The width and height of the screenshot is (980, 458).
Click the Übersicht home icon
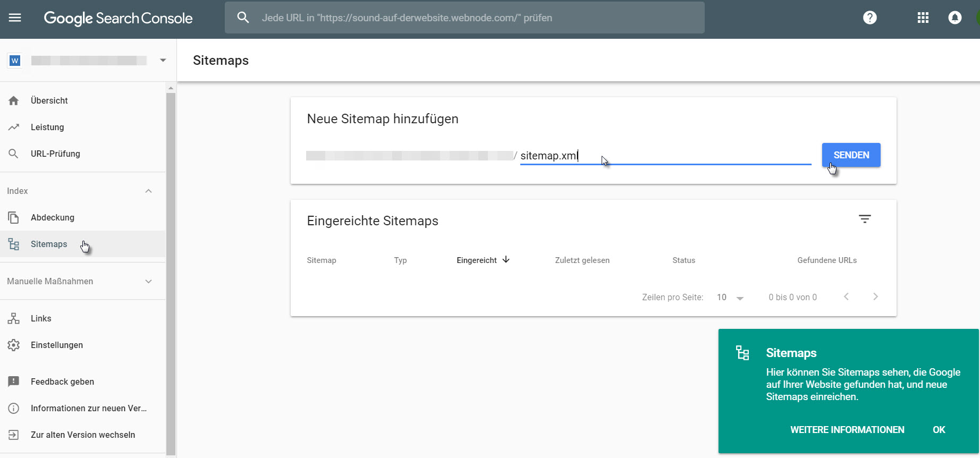14,100
